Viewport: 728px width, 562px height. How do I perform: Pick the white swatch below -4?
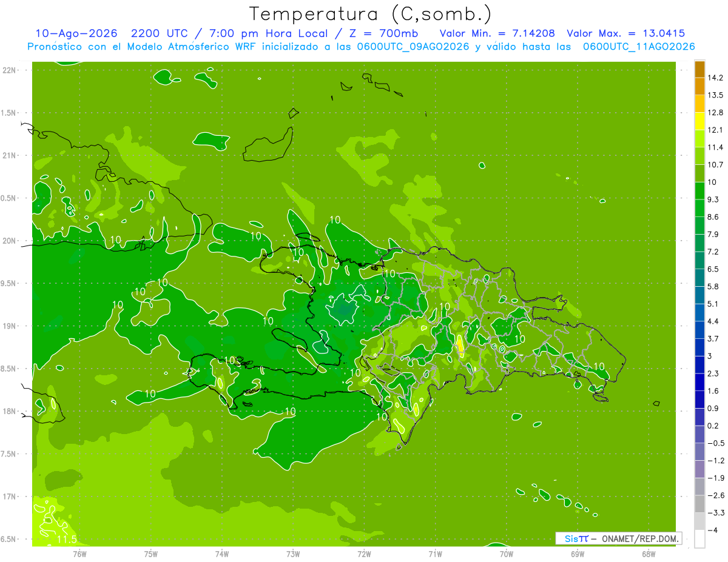tap(699, 538)
